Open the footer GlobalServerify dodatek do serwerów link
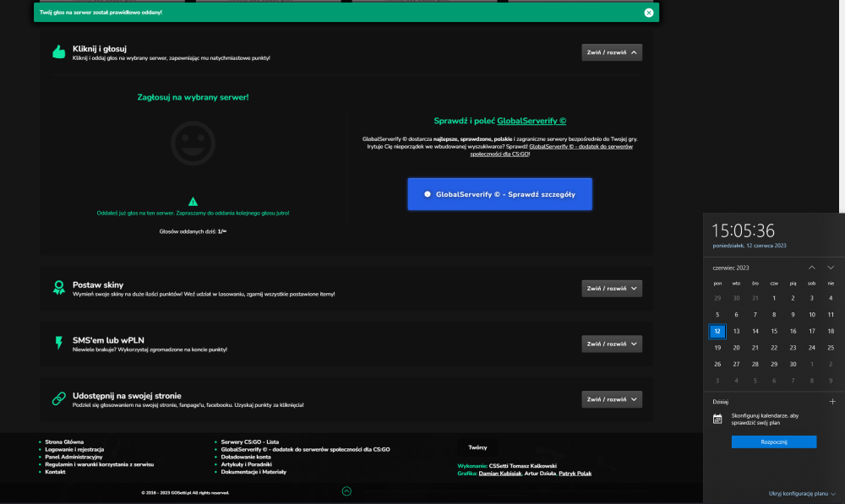The image size is (845, 504). (305, 449)
